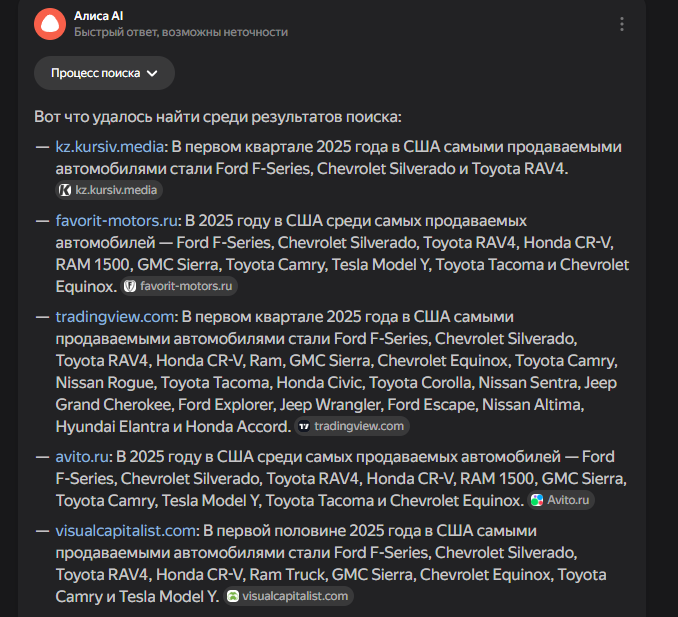This screenshot has height=617, width=678.
Task: Open the tradingview.com hyperlink
Action: (x=114, y=316)
